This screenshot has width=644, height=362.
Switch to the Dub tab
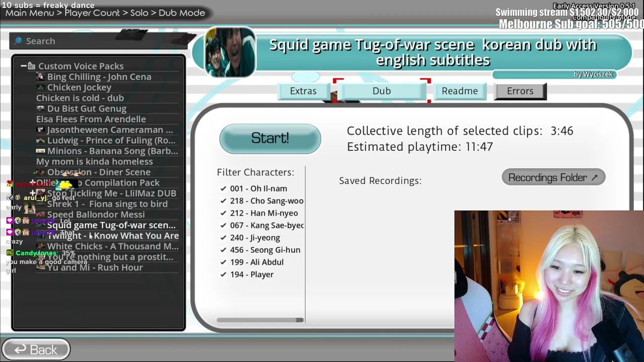click(x=381, y=91)
